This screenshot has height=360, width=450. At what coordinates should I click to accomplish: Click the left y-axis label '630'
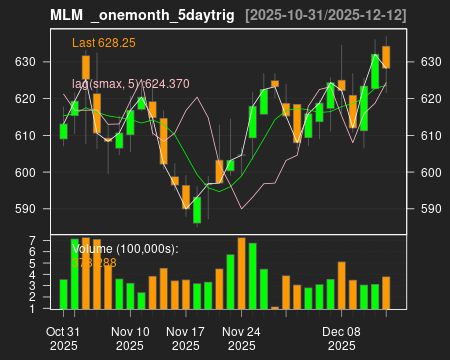point(25,62)
